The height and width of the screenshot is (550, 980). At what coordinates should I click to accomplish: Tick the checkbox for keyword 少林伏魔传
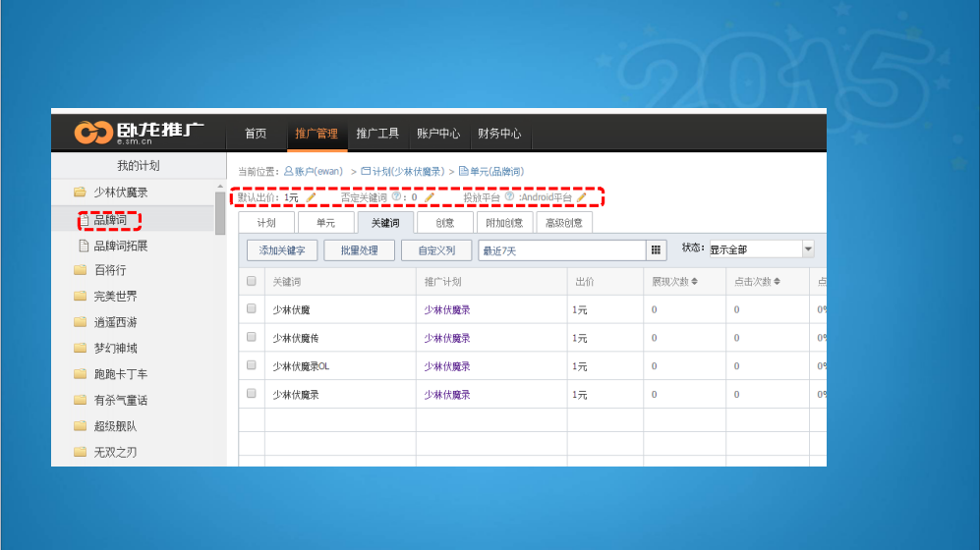(x=252, y=337)
